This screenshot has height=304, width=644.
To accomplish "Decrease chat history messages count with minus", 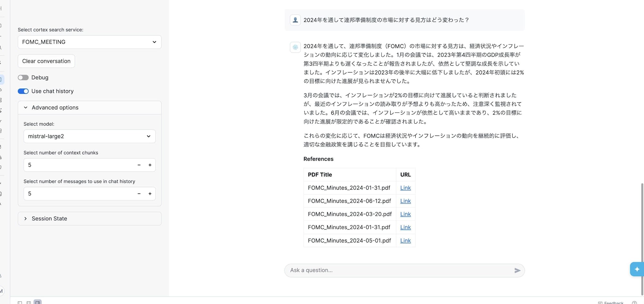I will 139,194.
